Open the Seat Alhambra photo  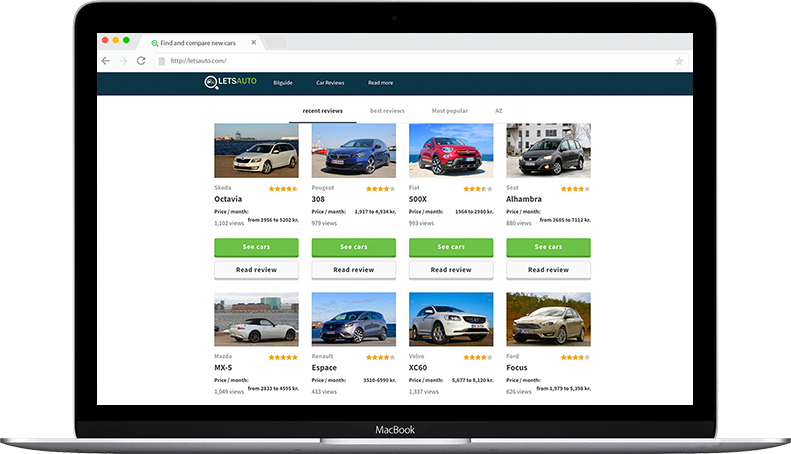click(x=548, y=150)
